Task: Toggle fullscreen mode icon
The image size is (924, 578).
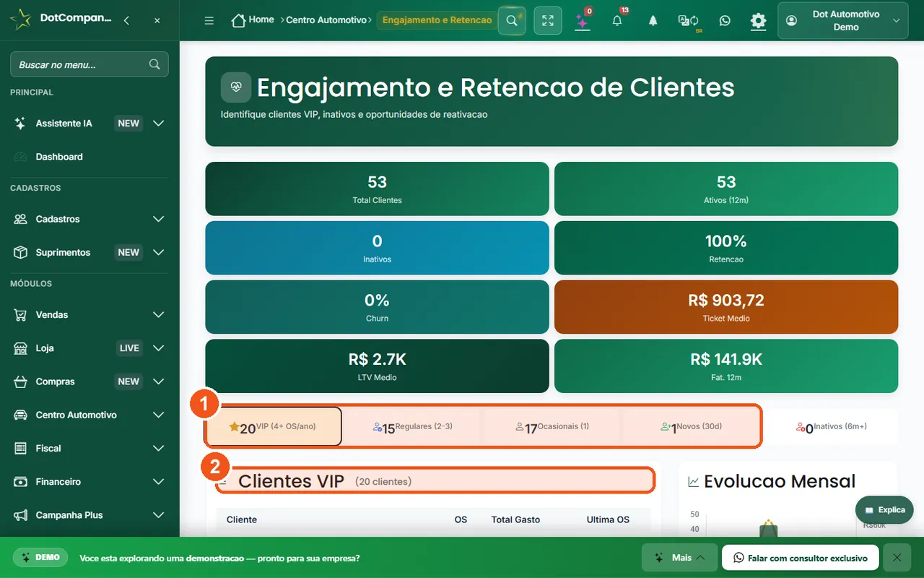Action: 548,20
